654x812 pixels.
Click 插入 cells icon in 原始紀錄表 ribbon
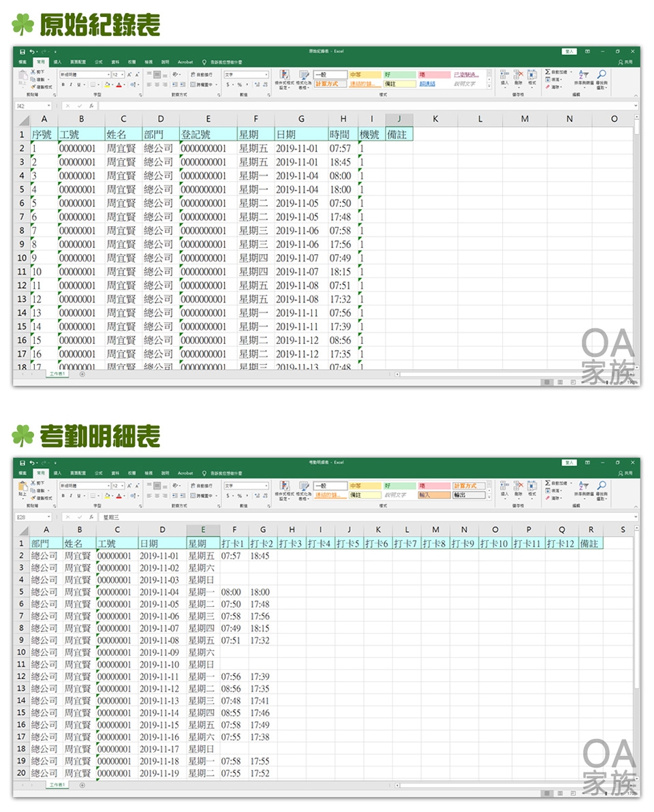505,76
